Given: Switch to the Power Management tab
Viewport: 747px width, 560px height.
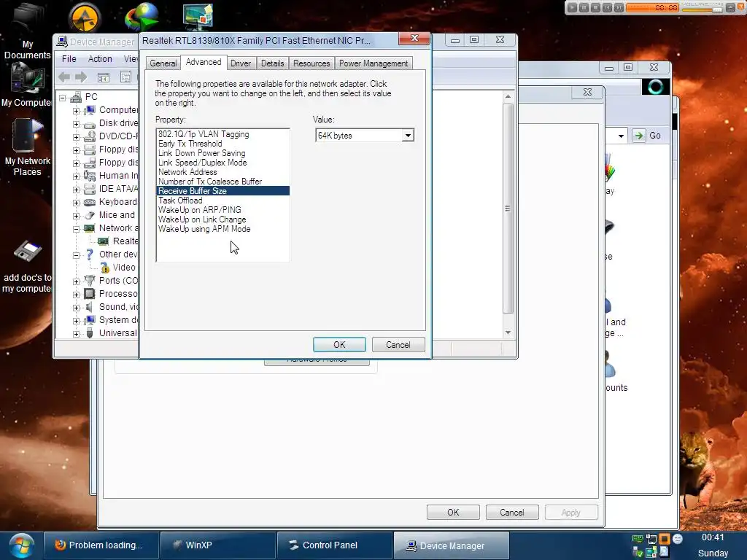Looking at the screenshot, I should pyautogui.click(x=373, y=63).
